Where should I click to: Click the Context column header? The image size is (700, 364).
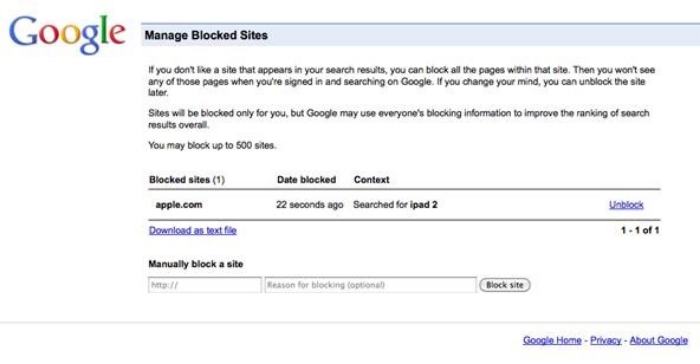click(371, 180)
